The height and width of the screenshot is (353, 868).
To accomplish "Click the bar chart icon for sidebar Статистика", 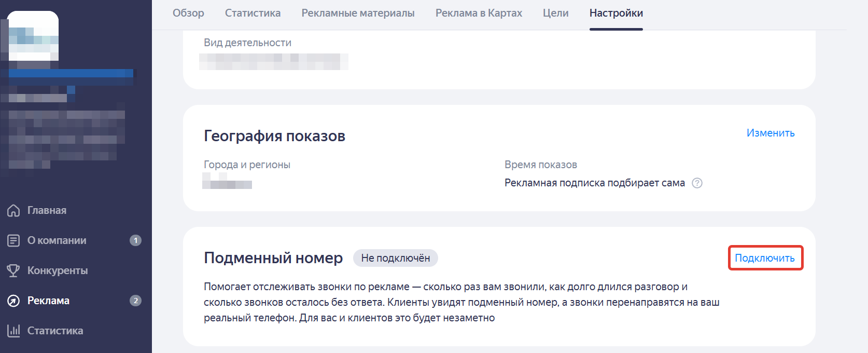I will tap(13, 331).
